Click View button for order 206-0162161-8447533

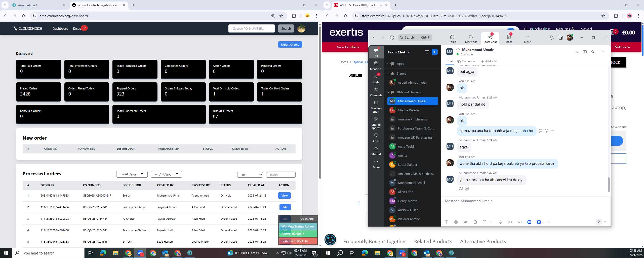285,196
